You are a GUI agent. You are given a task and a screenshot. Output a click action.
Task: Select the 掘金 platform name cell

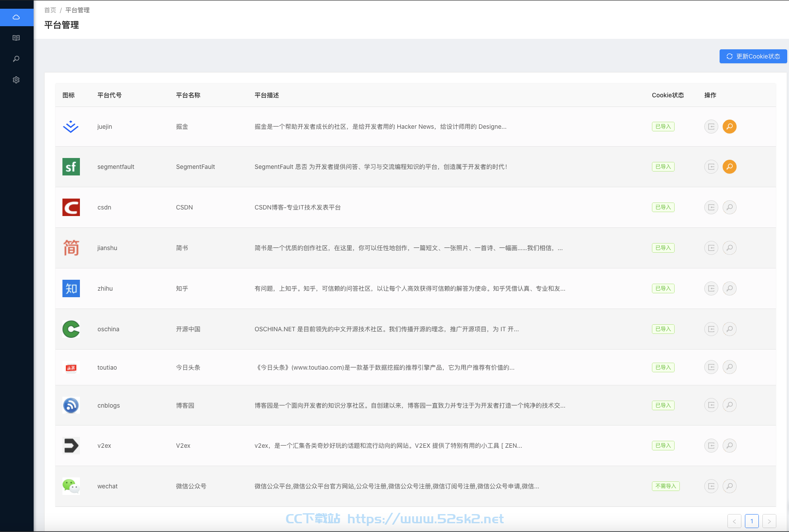coord(182,127)
